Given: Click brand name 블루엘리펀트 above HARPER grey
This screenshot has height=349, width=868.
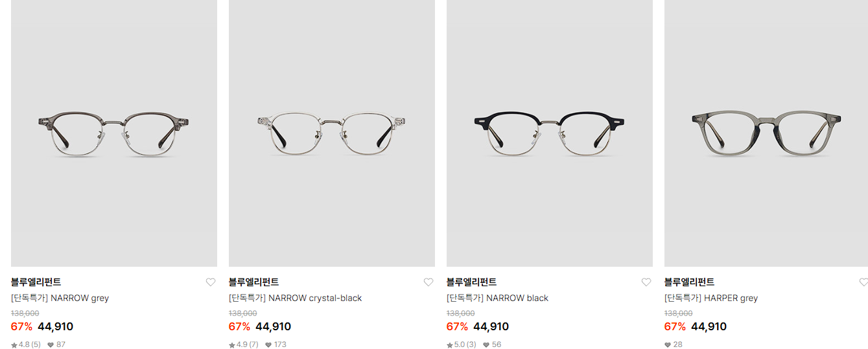Looking at the screenshot, I should [690, 282].
